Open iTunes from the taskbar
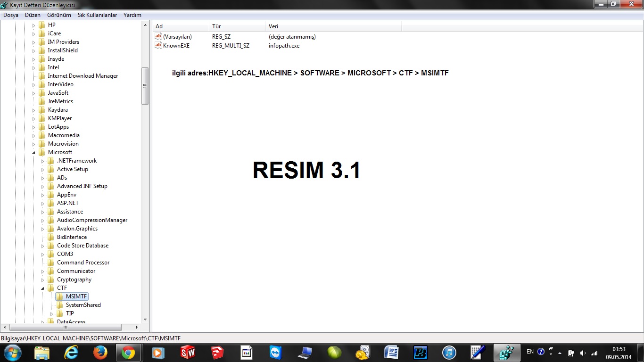The height and width of the screenshot is (362, 644). tap(449, 352)
